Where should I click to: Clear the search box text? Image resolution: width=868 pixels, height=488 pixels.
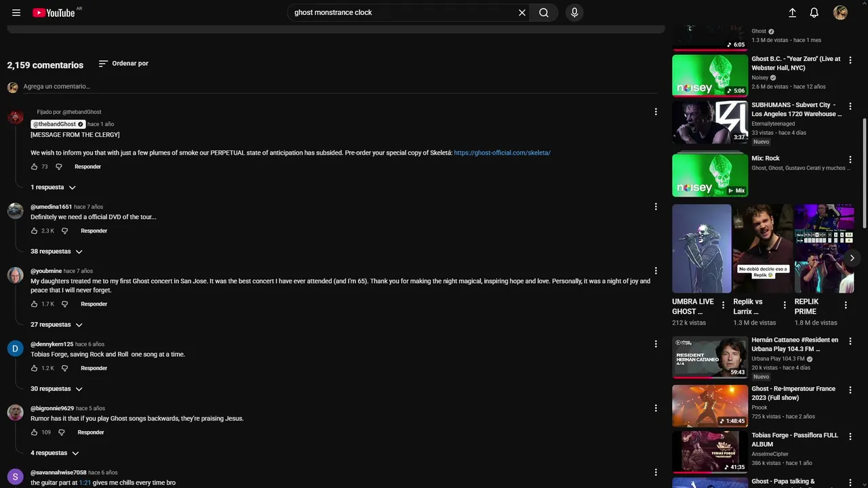click(522, 12)
